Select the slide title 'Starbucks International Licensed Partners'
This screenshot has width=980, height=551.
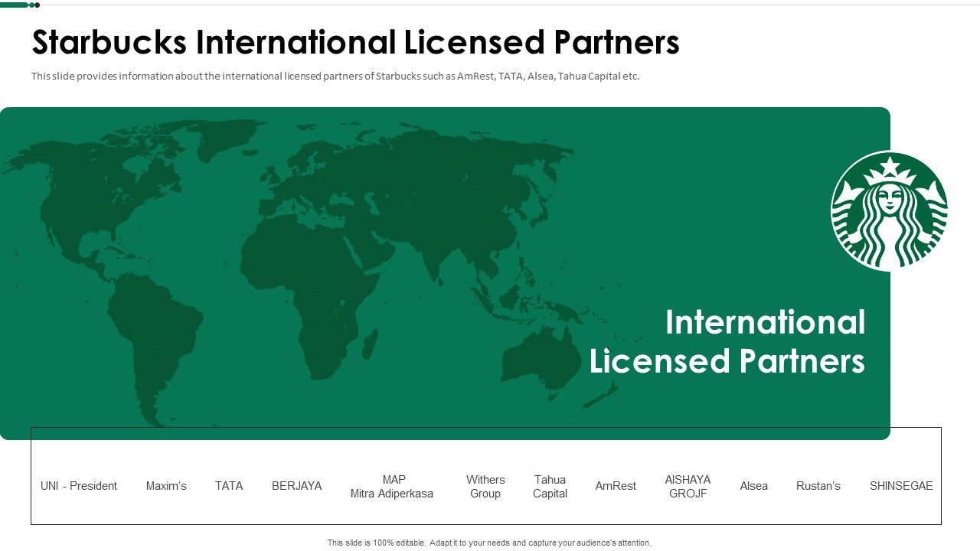point(355,43)
